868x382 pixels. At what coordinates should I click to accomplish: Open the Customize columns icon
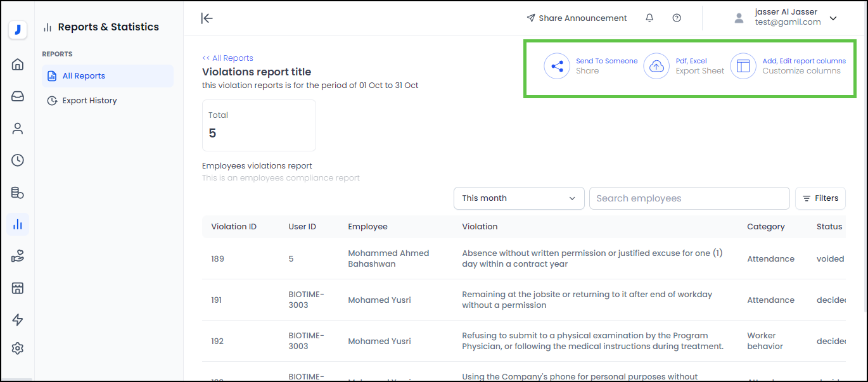(743, 66)
